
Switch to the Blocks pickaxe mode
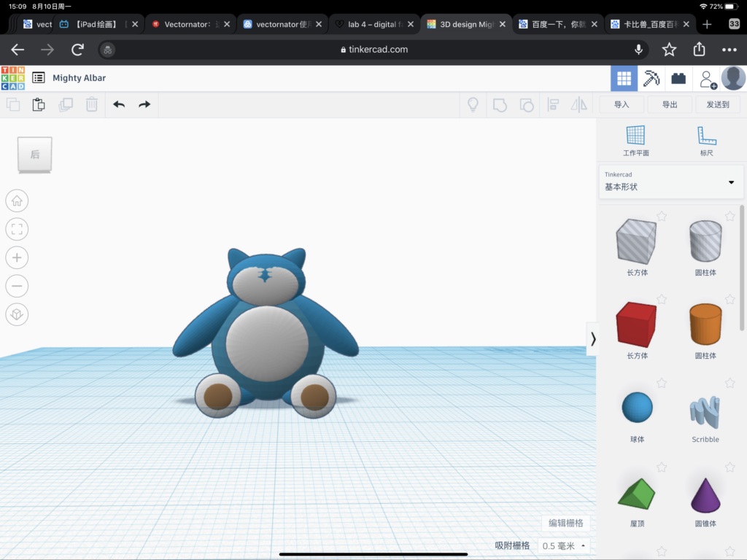point(651,79)
